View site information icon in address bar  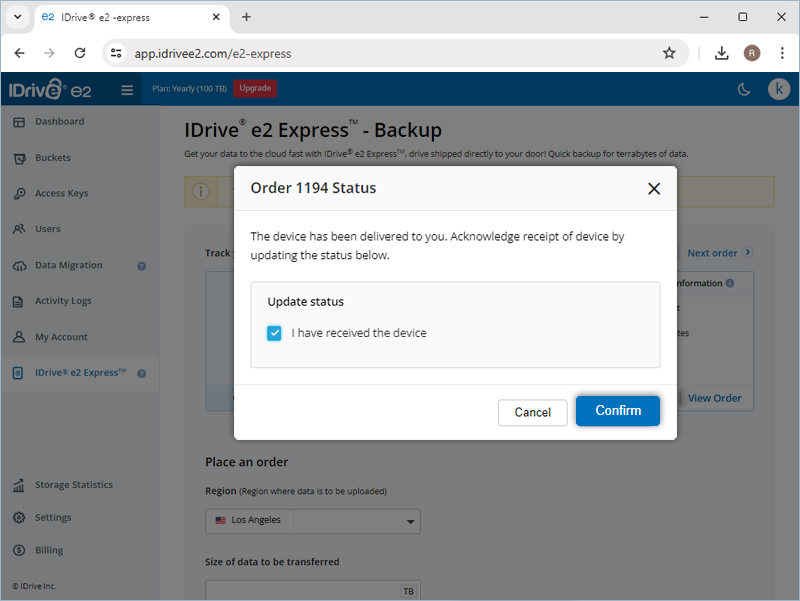[116, 53]
